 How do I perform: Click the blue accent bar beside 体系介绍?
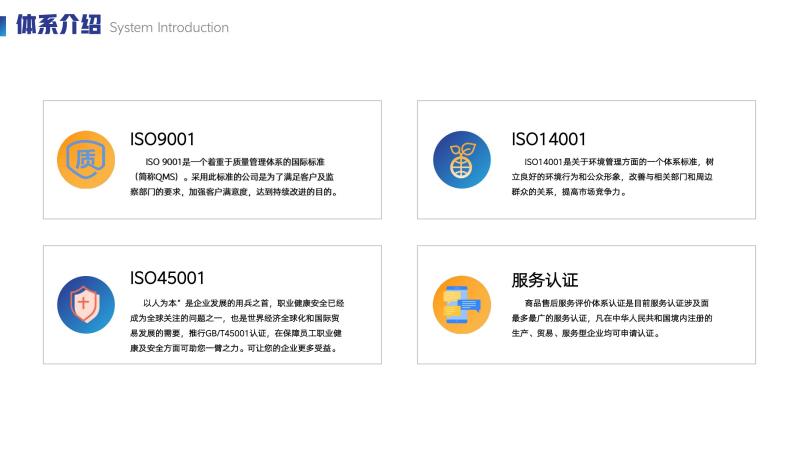pyautogui.click(x=4, y=24)
